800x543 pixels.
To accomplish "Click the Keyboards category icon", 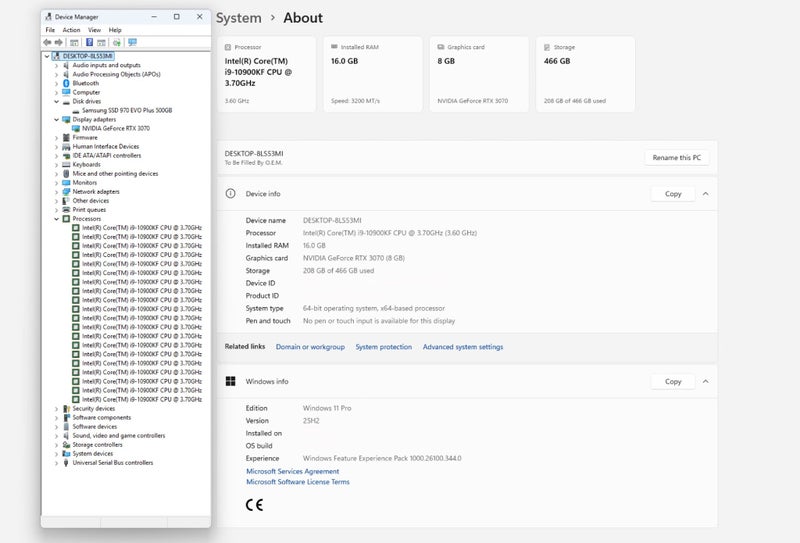I will pyautogui.click(x=66, y=164).
